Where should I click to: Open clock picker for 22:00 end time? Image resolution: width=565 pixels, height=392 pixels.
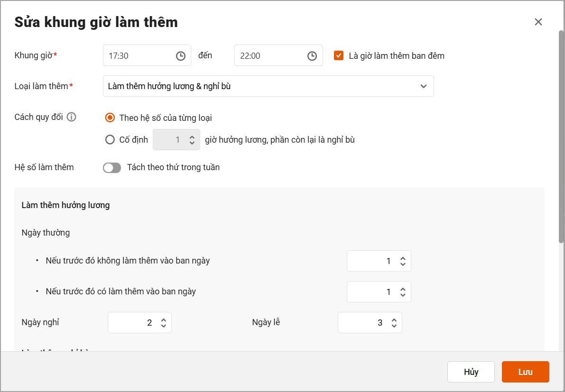[x=312, y=56]
